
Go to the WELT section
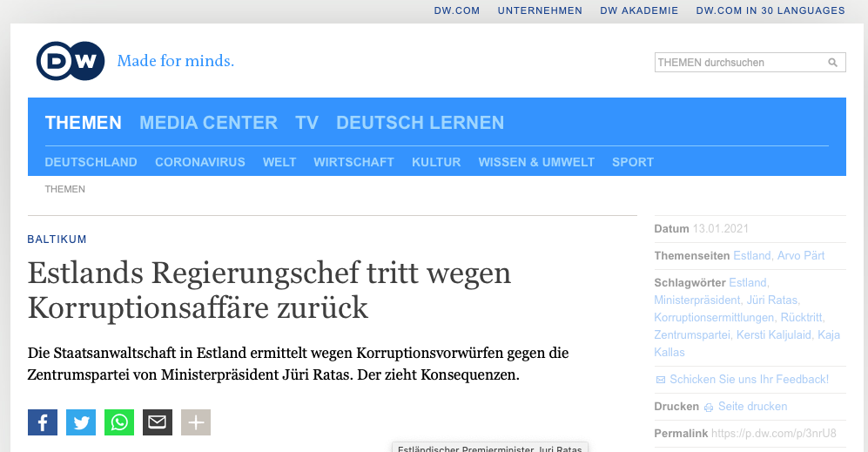tap(279, 162)
